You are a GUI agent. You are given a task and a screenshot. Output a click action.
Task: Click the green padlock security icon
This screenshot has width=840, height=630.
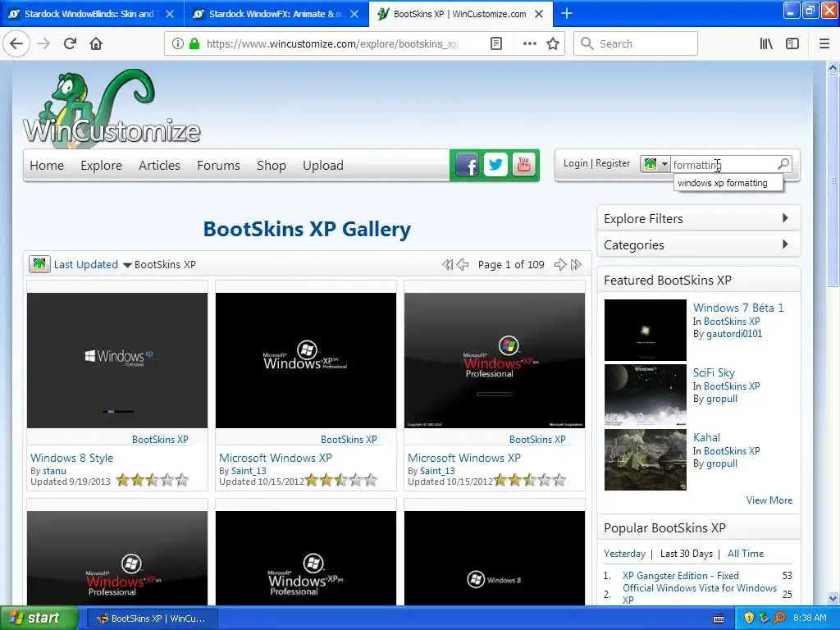click(x=194, y=43)
